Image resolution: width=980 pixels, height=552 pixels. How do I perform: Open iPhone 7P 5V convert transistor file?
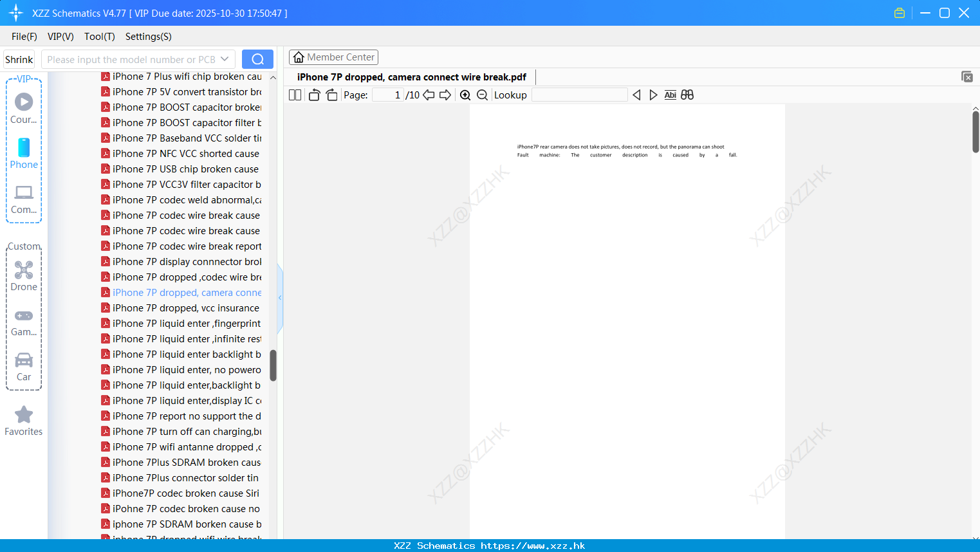pyautogui.click(x=181, y=92)
